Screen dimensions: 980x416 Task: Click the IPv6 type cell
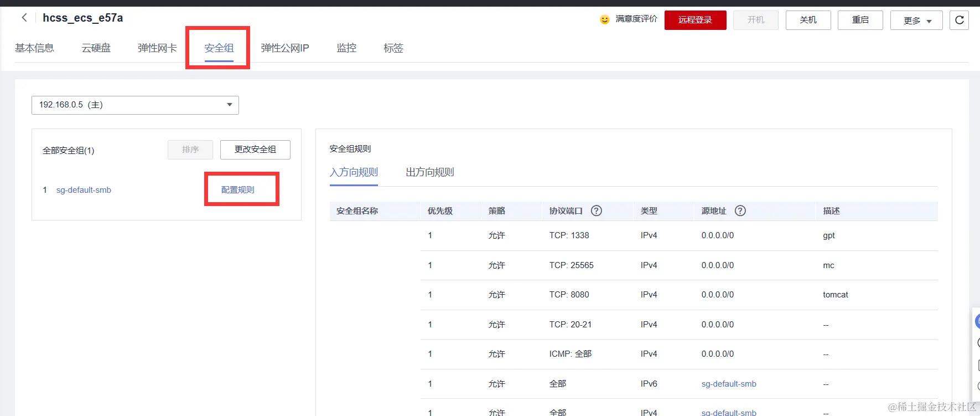coord(649,384)
